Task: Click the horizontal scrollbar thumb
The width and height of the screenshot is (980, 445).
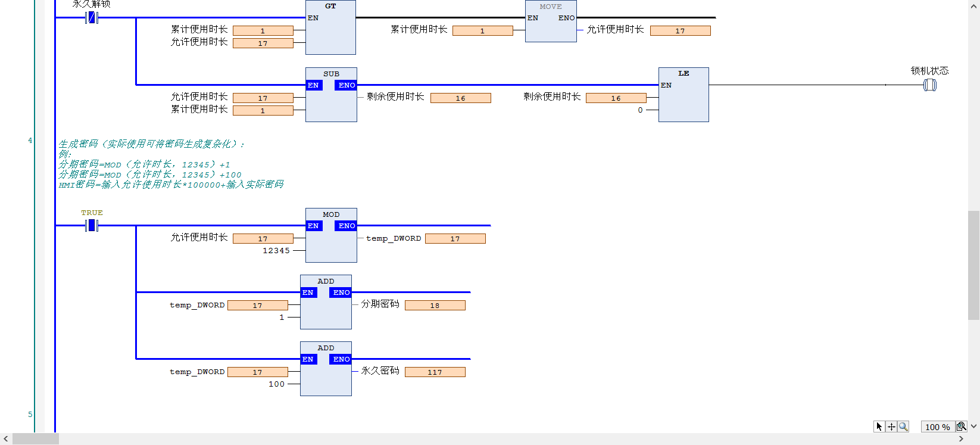Action: point(36,439)
